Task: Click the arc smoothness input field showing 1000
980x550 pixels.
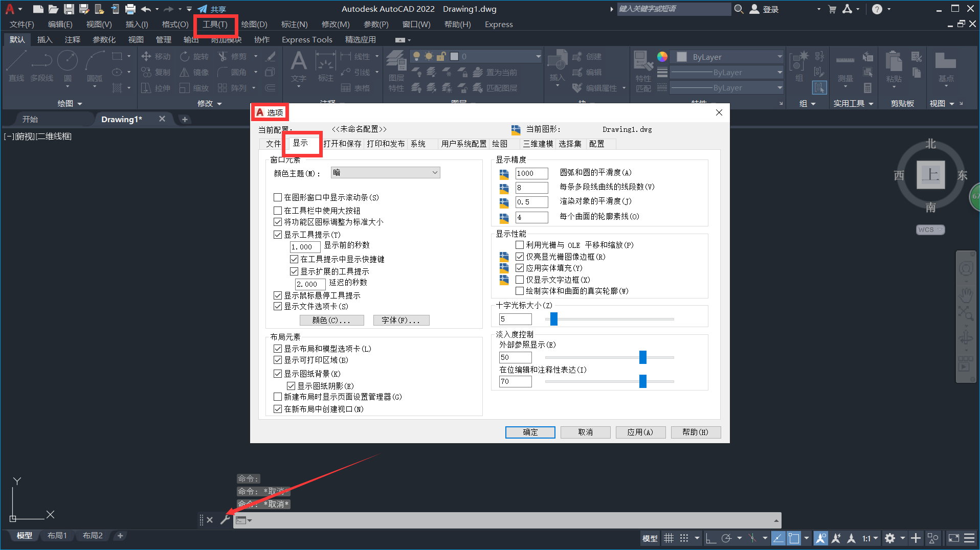Action: 531,173
